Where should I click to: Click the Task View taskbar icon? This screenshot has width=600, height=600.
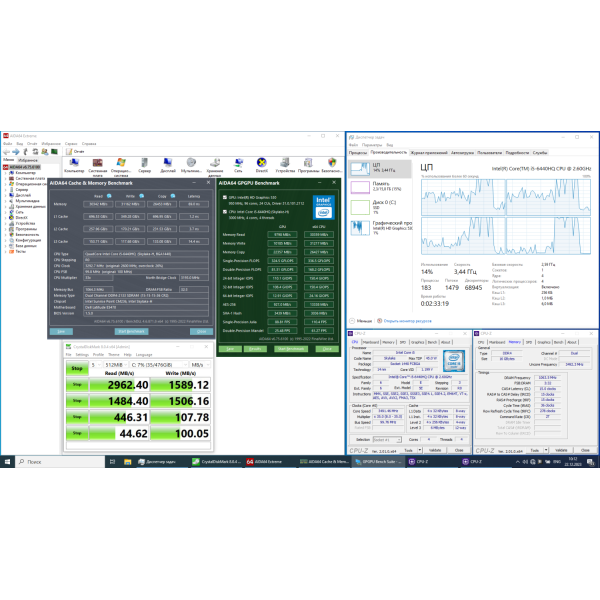112,462
